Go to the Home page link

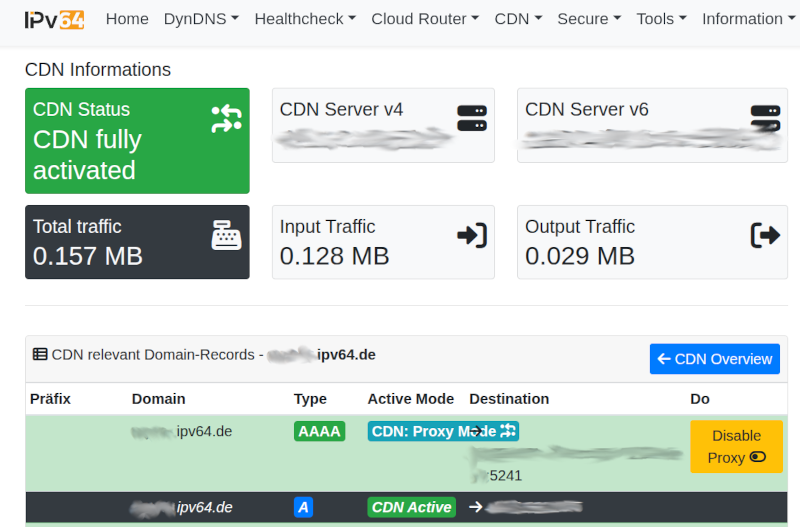pos(127,19)
